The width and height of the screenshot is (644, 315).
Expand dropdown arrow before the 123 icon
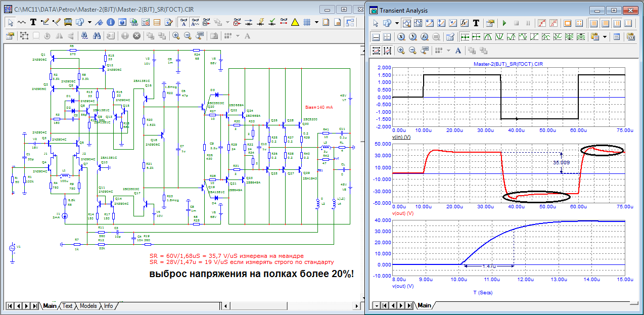pyautogui.click(x=605, y=36)
